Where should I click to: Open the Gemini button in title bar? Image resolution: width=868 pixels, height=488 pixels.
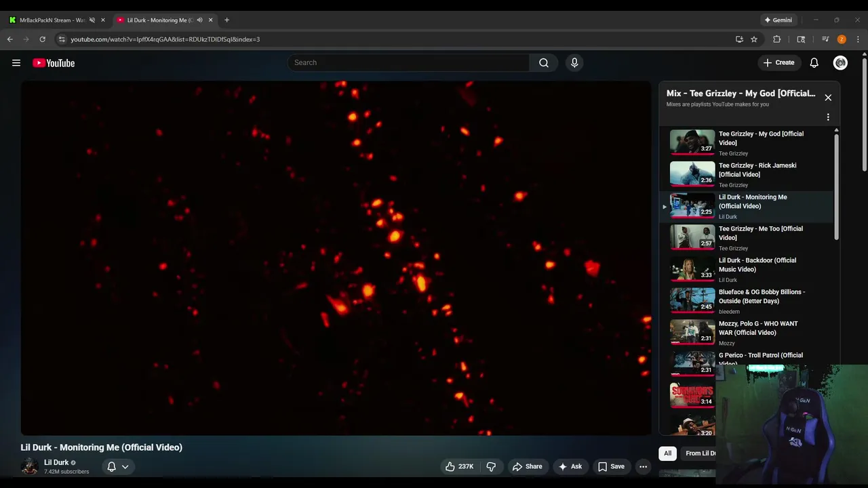(778, 20)
